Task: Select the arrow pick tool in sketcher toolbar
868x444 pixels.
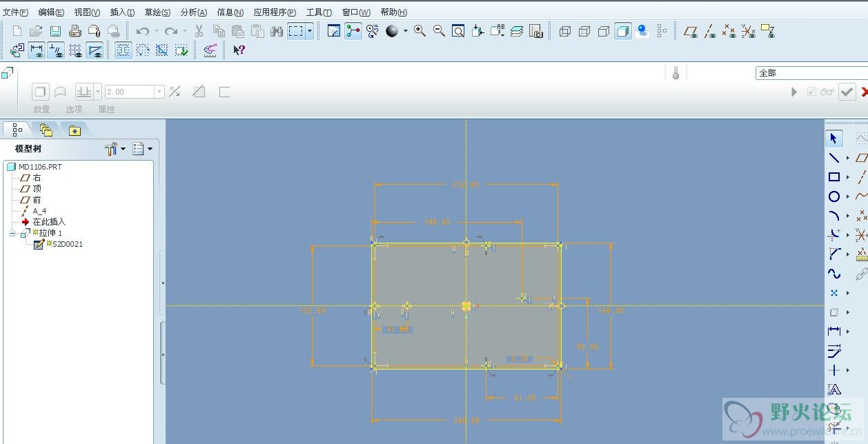Action: point(834,139)
